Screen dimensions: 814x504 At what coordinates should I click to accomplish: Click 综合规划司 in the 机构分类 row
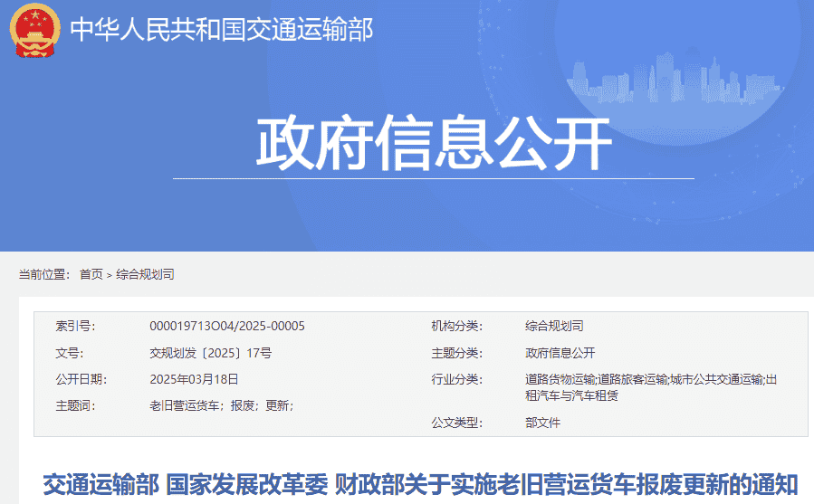pyautogui.click(x=554, y=326)
